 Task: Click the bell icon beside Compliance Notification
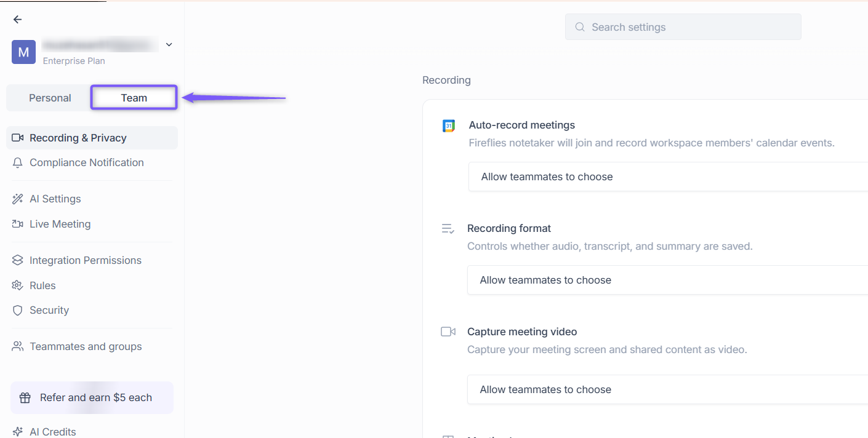[18, 163]
